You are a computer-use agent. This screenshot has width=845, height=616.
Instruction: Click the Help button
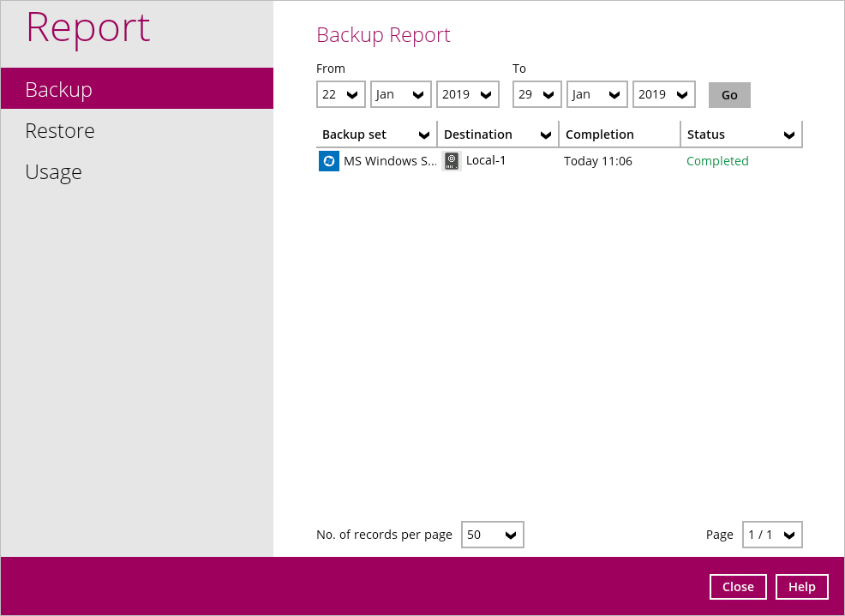[801, 587]
